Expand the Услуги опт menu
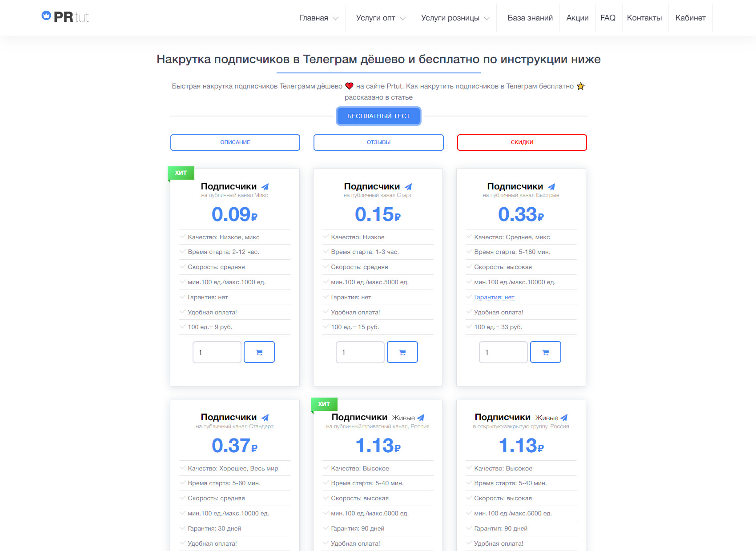The image size is (756, 551). [381, 18]
